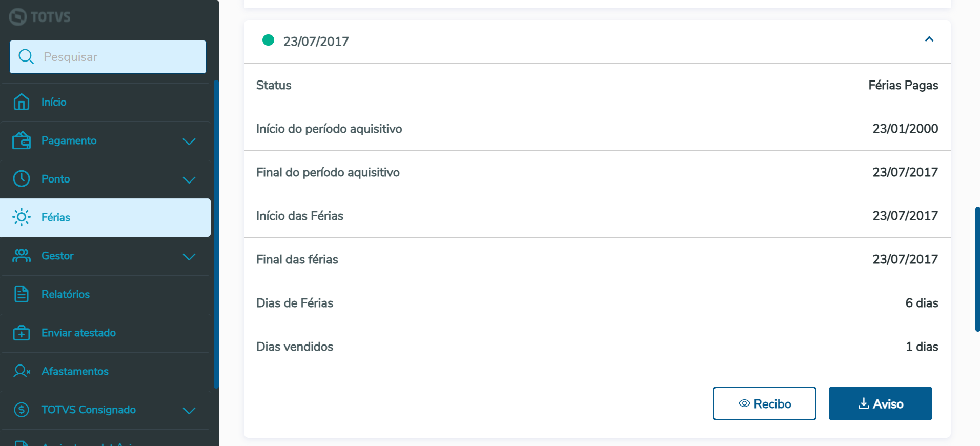The width and height of the screenshot is (980, 446).
Task: Expand the Ponto submenu chevron
Action: click(x=189, y=179)
